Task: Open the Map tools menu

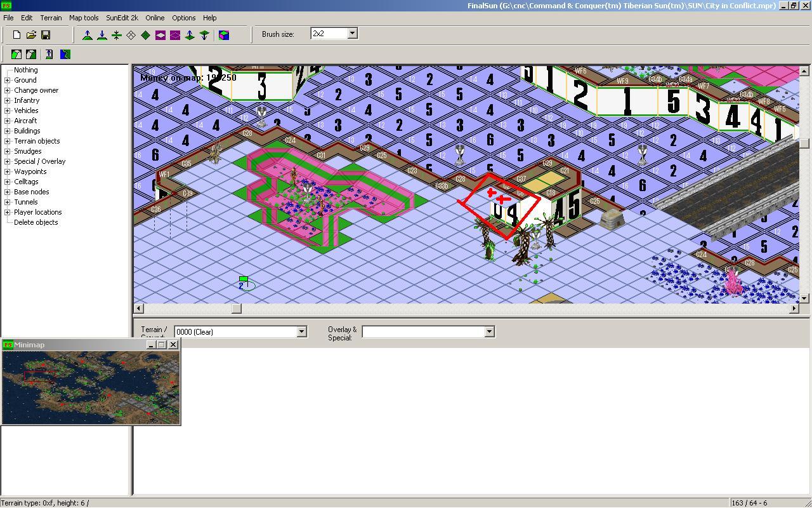Action: pyautogui.click(x=84, y=18)
